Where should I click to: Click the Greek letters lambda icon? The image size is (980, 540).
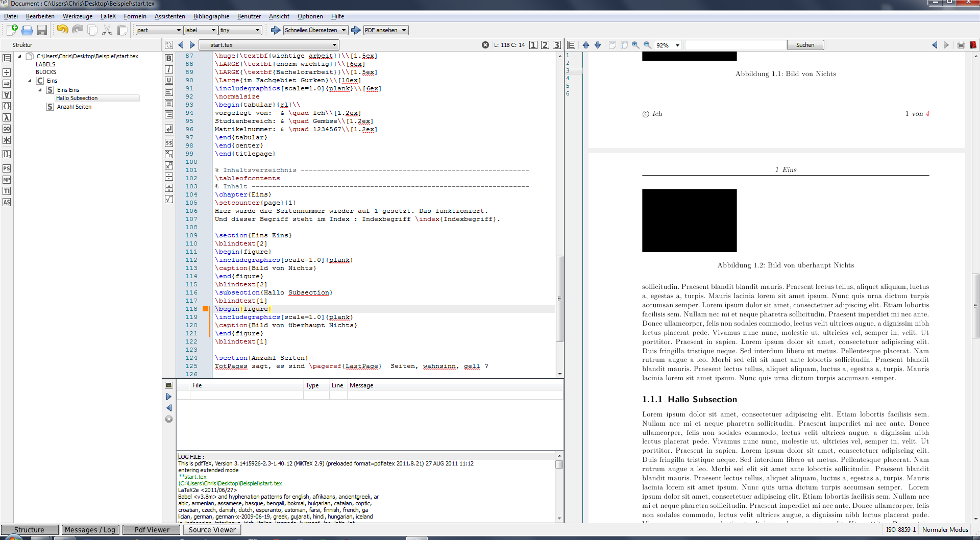(x=7, y=117)
